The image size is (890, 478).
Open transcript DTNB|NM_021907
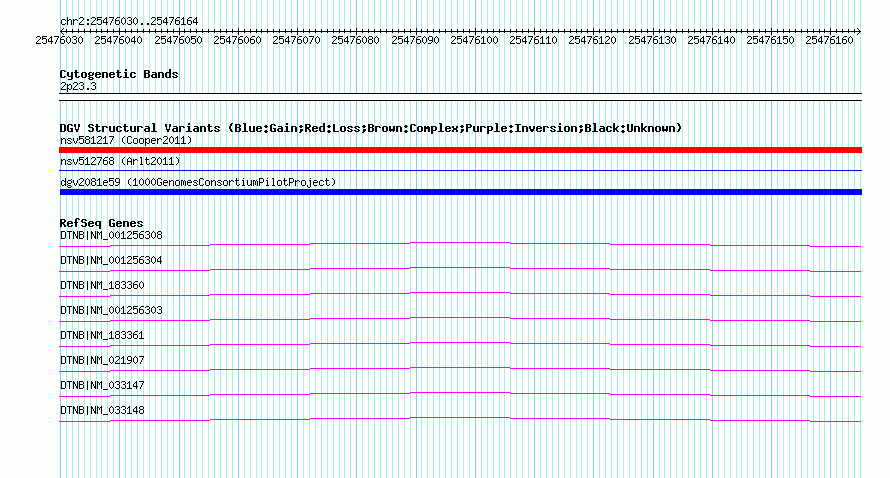pos(102,360)
